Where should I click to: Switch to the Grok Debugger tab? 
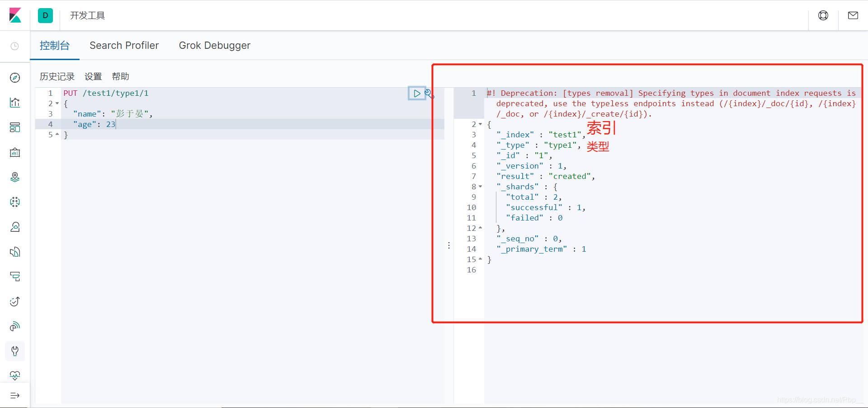tap(215, 46)
